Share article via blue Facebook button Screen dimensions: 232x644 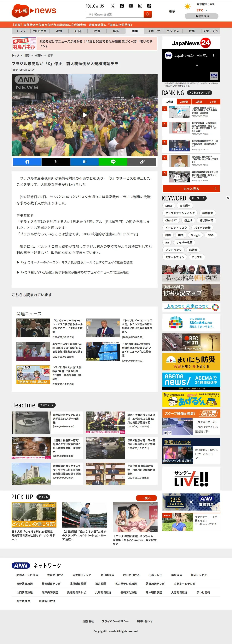[27, 162]
